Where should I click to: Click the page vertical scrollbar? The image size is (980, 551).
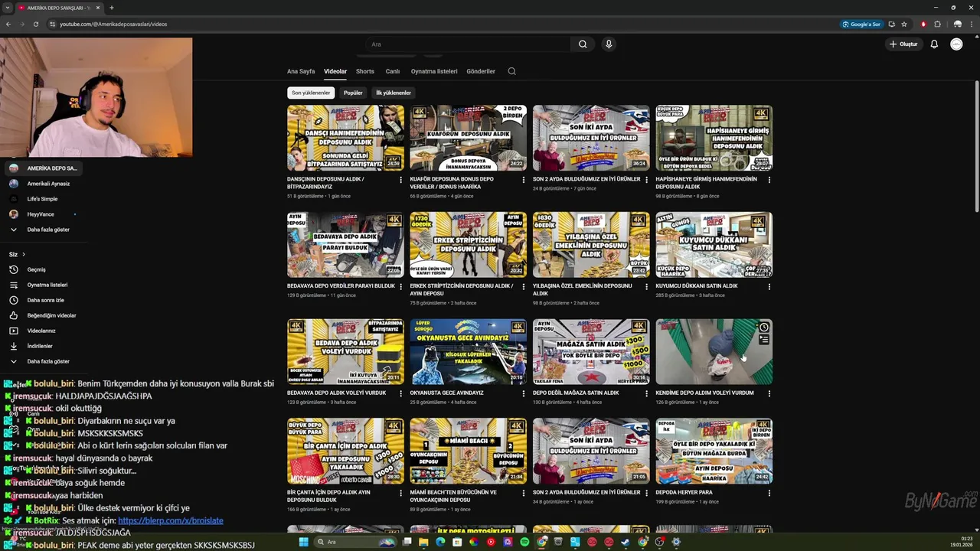(976, 145)
